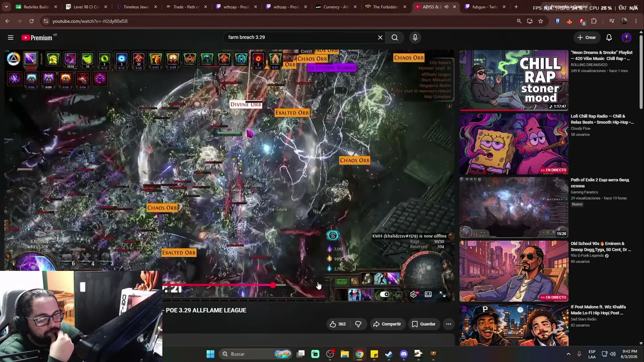The image size is (644, 362).
Task: Open the ESP LAA keyboard language switcher
Action: (592, 354)
